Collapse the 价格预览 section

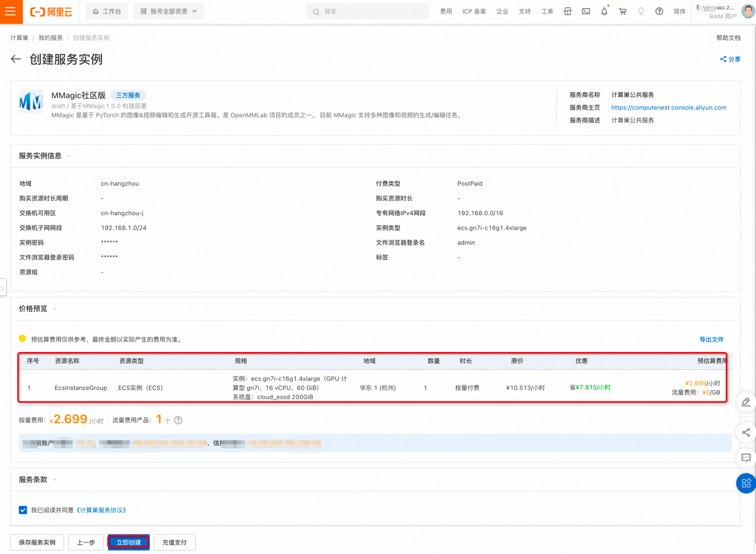click(x=54, y=309)
